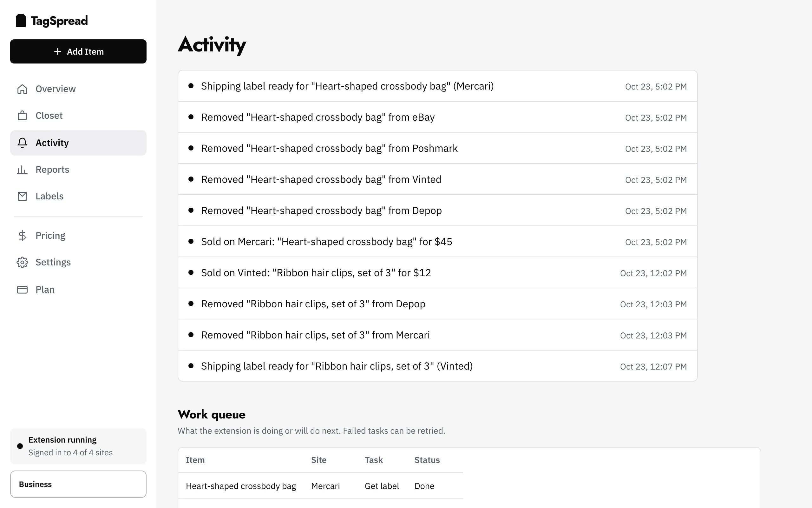Click the Labels envelope icon
This screenshot has width=812, height=508.
click(x=22, y=196)
